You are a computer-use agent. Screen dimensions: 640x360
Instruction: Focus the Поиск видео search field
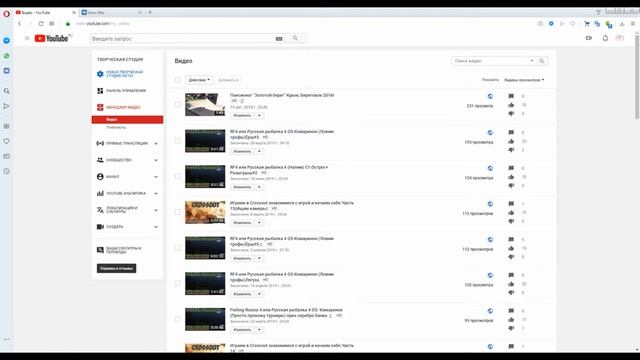coord(490,61)
